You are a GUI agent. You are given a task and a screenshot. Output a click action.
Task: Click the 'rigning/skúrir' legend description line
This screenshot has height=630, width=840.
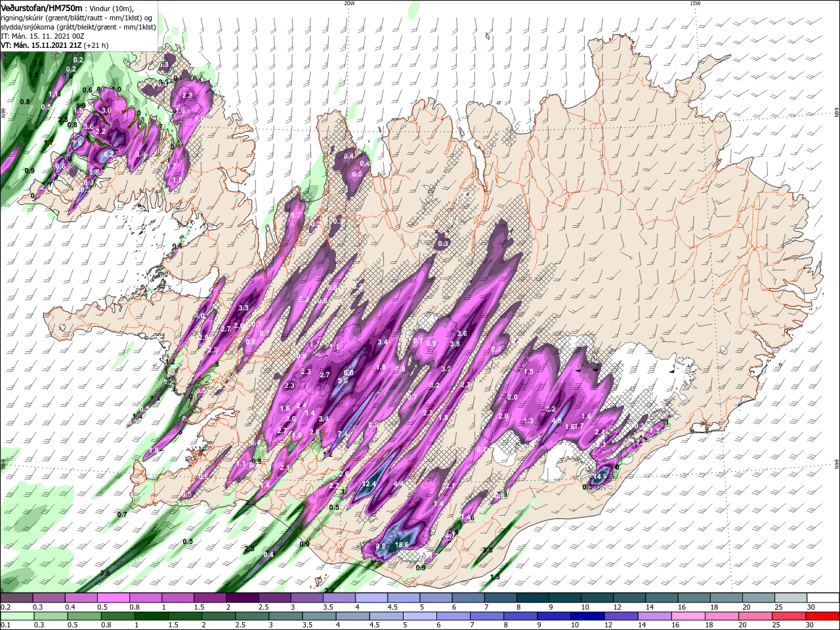pyautogui.click(x=76, y=17)
